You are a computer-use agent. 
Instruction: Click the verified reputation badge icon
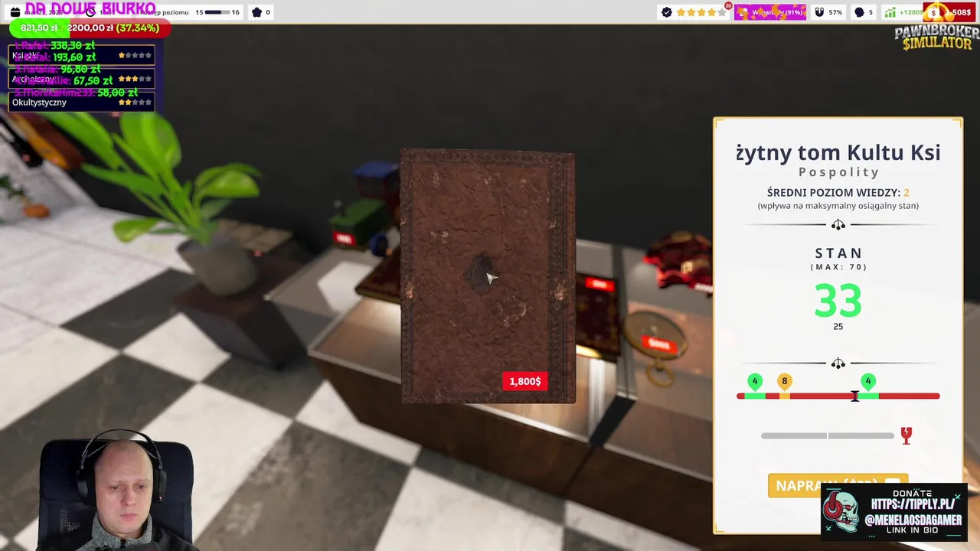tap(666, 12)
